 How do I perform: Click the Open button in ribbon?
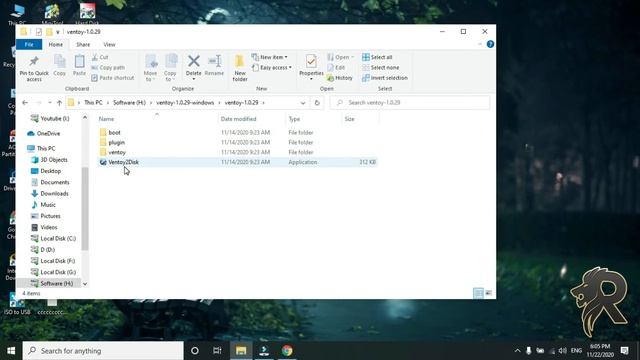click(x=341, y=57)
